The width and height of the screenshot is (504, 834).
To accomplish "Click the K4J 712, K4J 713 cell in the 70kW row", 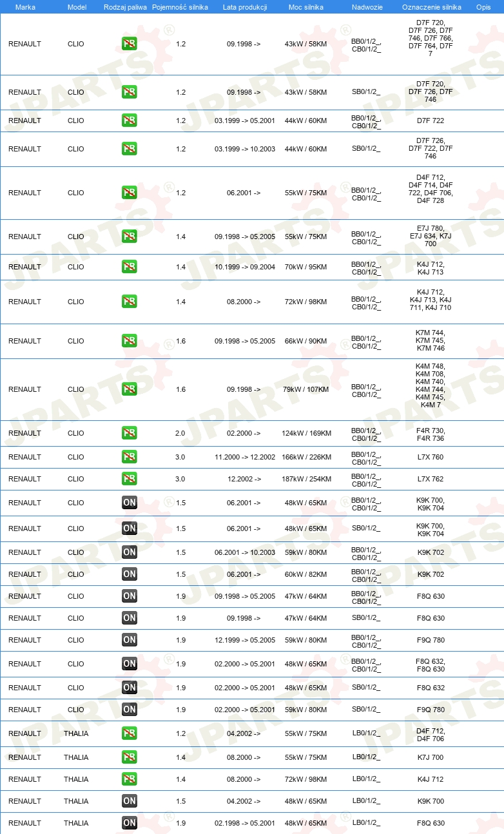I will 431,267.
